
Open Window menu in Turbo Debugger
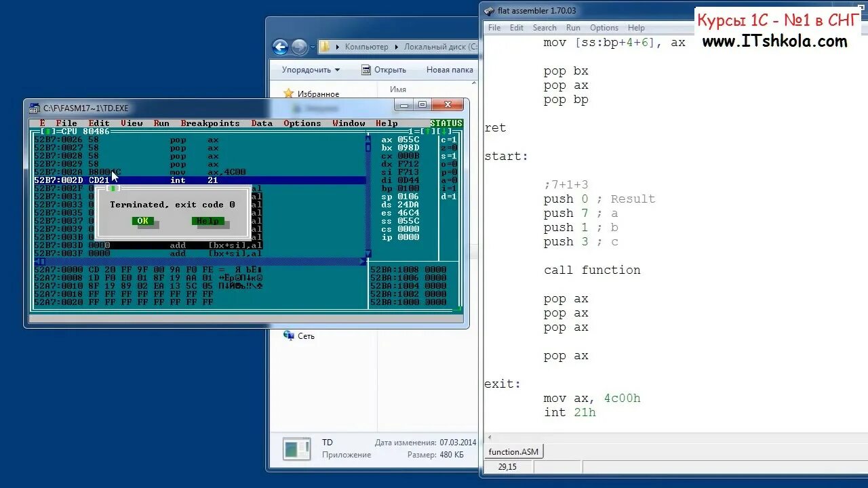349,123
